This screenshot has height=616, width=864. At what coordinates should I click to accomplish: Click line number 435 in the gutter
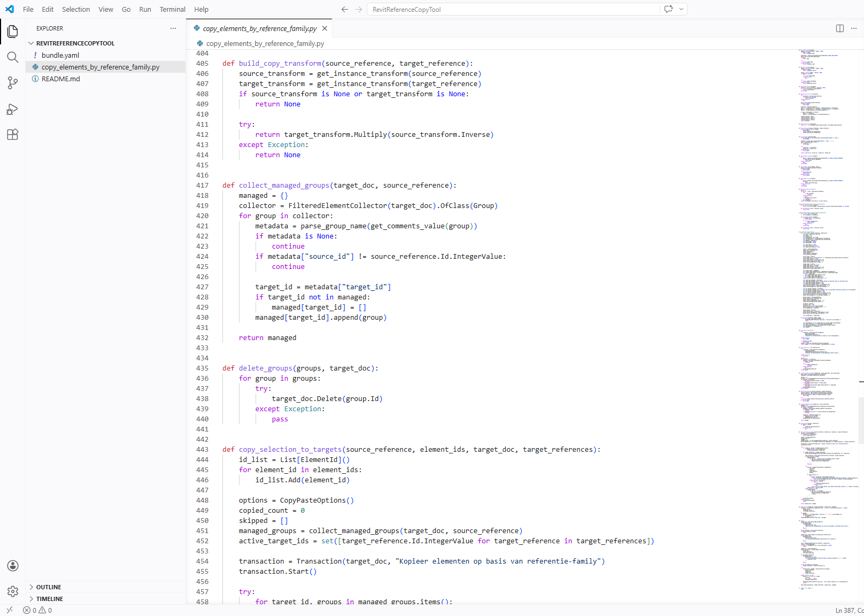203,368
